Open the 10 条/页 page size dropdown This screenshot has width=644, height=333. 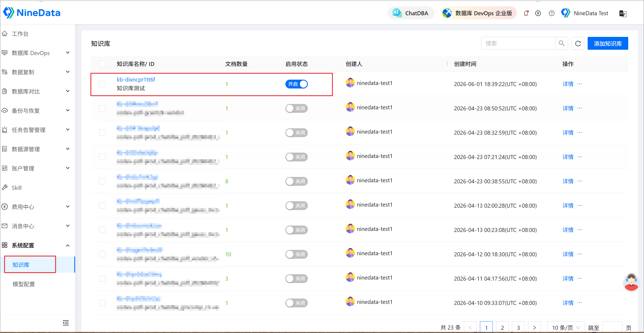566,327
